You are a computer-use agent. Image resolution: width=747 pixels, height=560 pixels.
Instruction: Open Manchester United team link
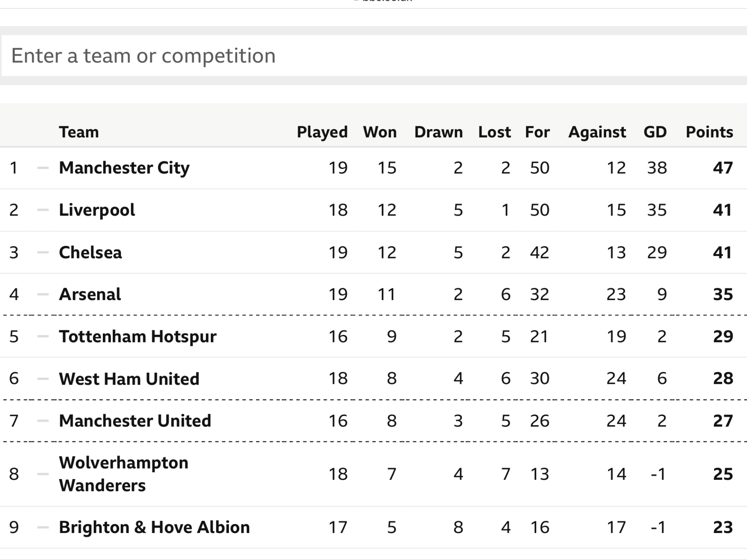(135, 421)
